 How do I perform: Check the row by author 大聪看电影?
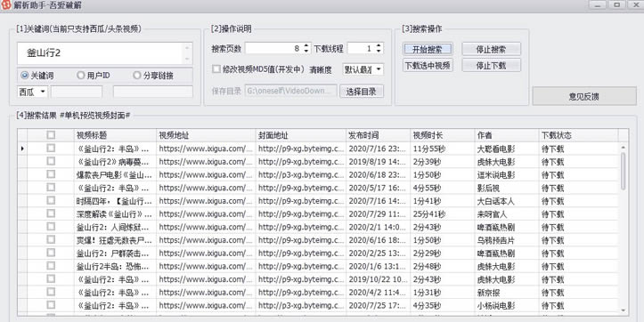[x=51, y=148]
